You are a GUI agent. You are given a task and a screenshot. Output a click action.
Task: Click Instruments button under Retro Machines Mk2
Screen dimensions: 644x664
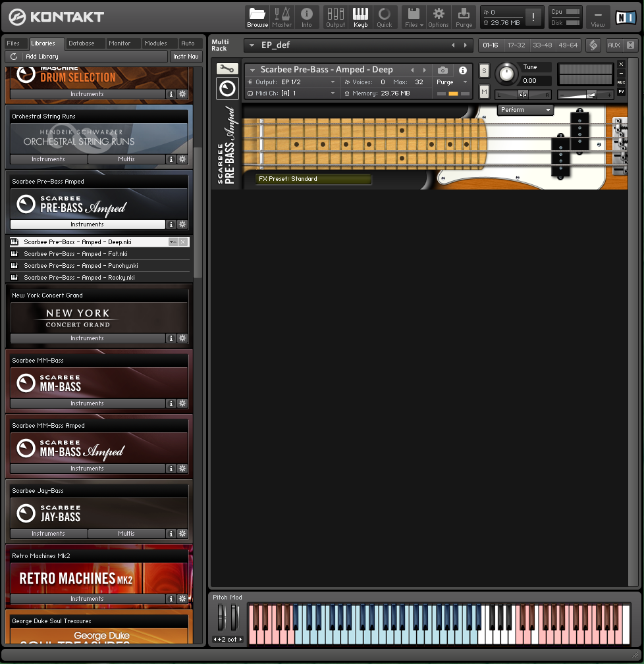[88, 599]
